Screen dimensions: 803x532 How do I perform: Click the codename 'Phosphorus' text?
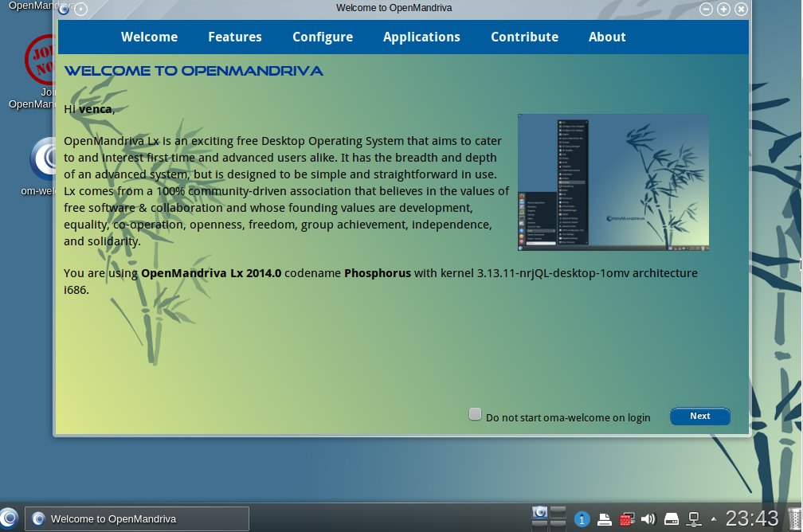(378, 273)
